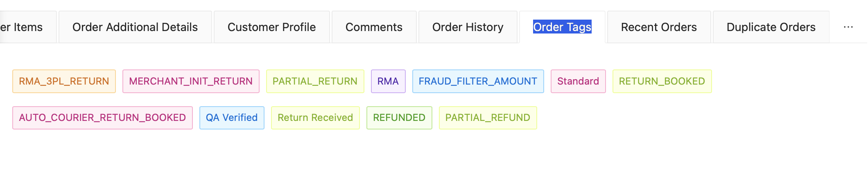Screen dimensions: 868x183
Task: Click the QA Verified tag
Action: (232, 118)
